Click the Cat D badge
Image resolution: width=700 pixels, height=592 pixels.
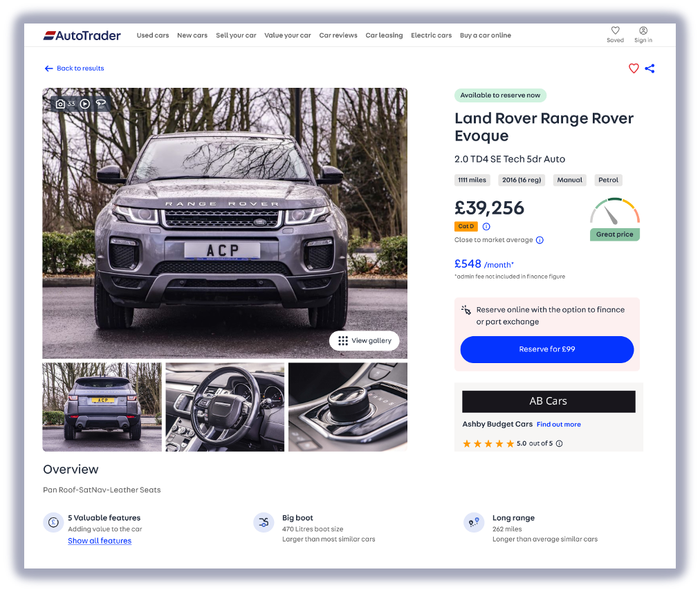click(x=466, y=226)
